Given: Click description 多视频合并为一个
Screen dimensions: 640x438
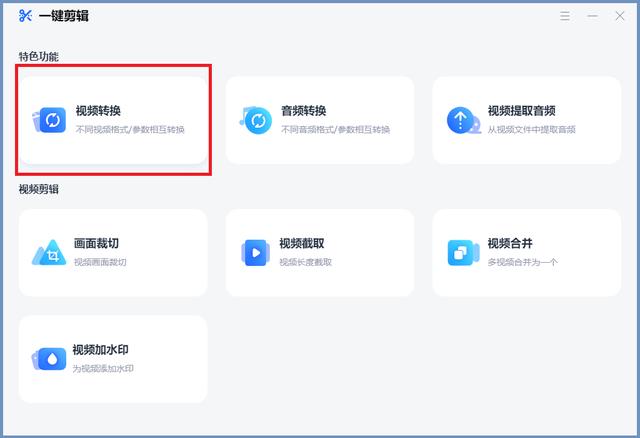Looking at the screenshot, I should (522, 262).
